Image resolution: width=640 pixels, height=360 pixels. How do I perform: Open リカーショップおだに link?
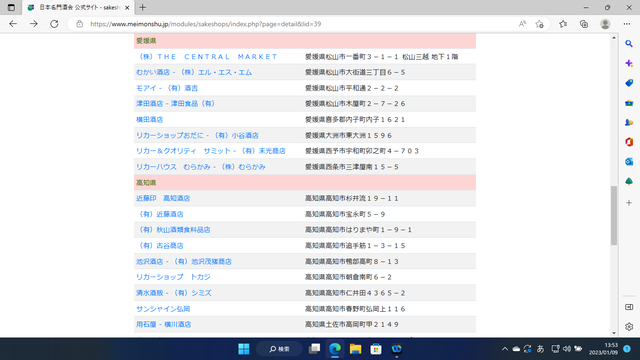(x=197, y=136)
